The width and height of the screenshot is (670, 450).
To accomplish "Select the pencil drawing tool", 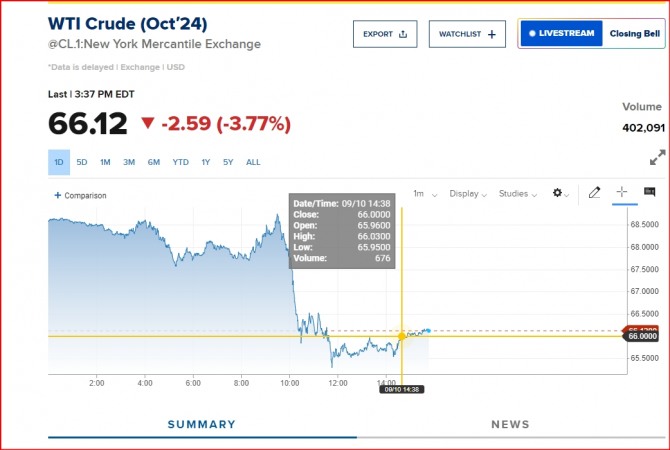I will [594, 193].
